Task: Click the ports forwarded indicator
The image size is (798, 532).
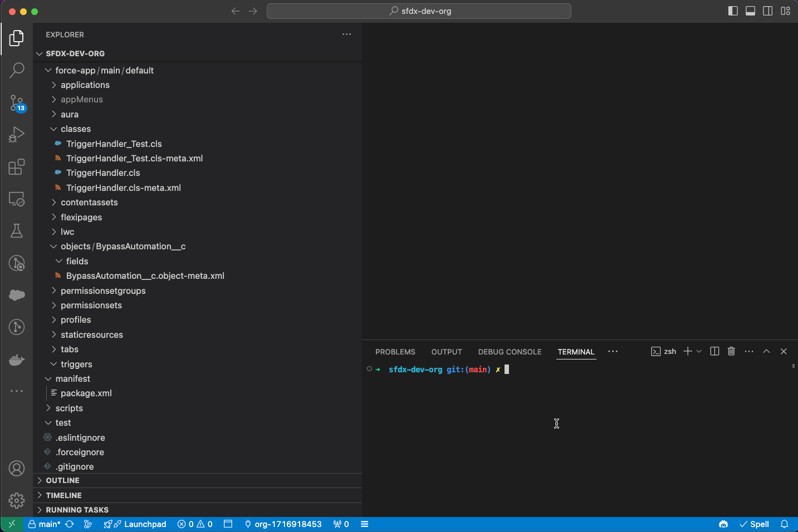Action: tap(341, 524)
